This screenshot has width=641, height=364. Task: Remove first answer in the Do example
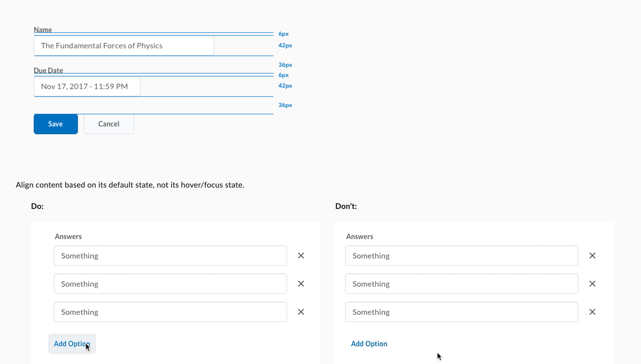[x=301, y=256]
